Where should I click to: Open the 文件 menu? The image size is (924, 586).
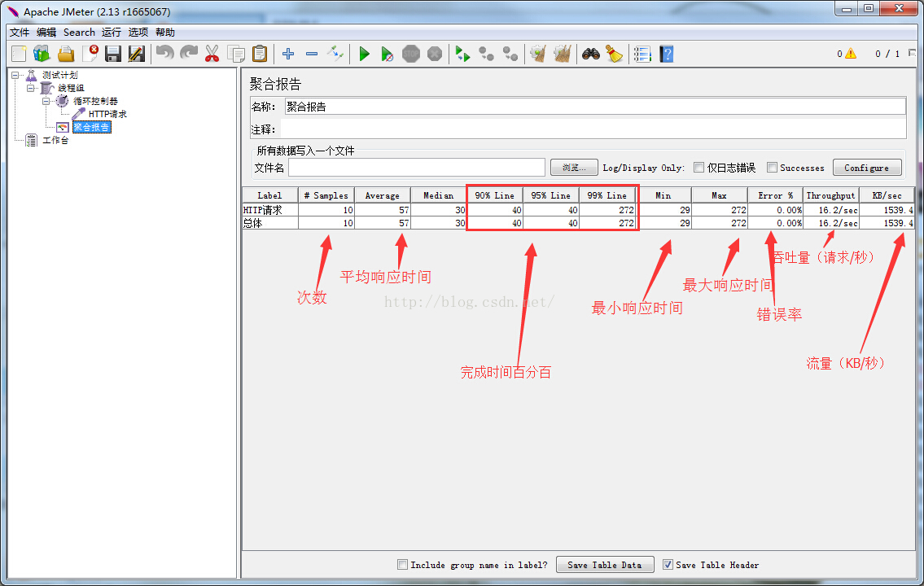[x=20, y=33]
